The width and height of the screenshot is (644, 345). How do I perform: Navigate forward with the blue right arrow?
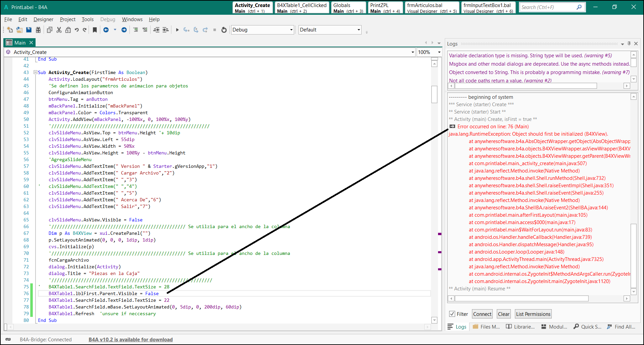pos(124,30)
